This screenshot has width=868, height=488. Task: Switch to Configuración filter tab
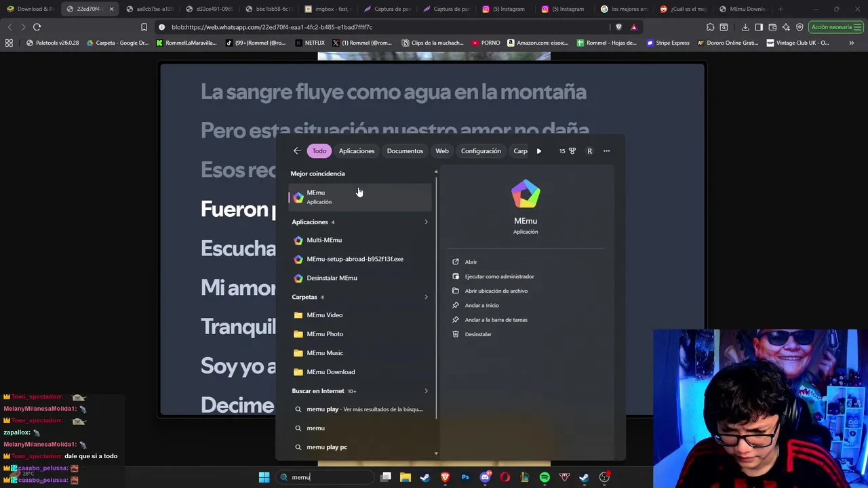point(481,151)
